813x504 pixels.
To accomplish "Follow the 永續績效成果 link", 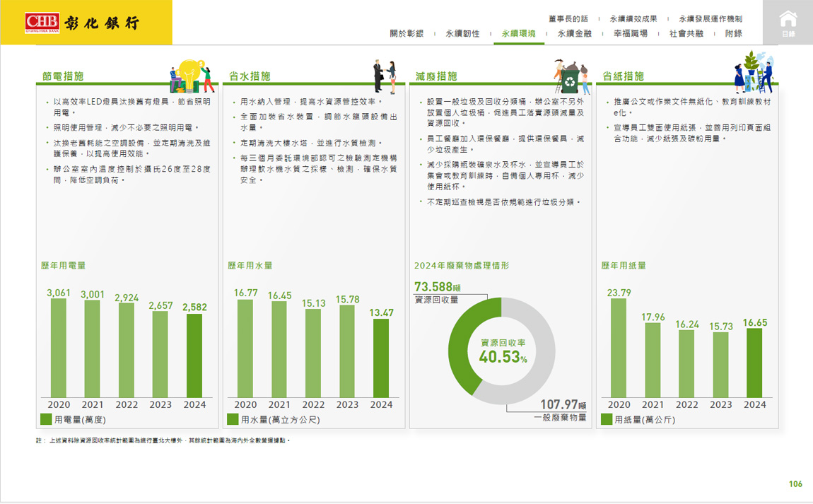I will coord(633,19).
